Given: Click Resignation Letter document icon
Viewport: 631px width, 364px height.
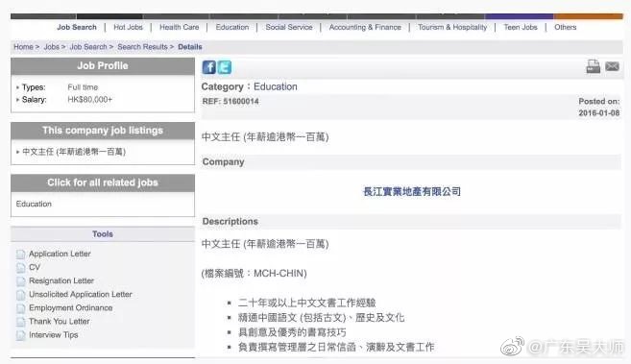Looking at the screenshot, I should tap(20, 281).
